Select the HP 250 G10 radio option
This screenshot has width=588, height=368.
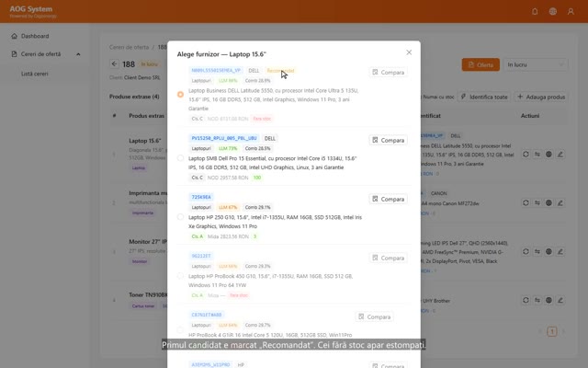(180, 217)
